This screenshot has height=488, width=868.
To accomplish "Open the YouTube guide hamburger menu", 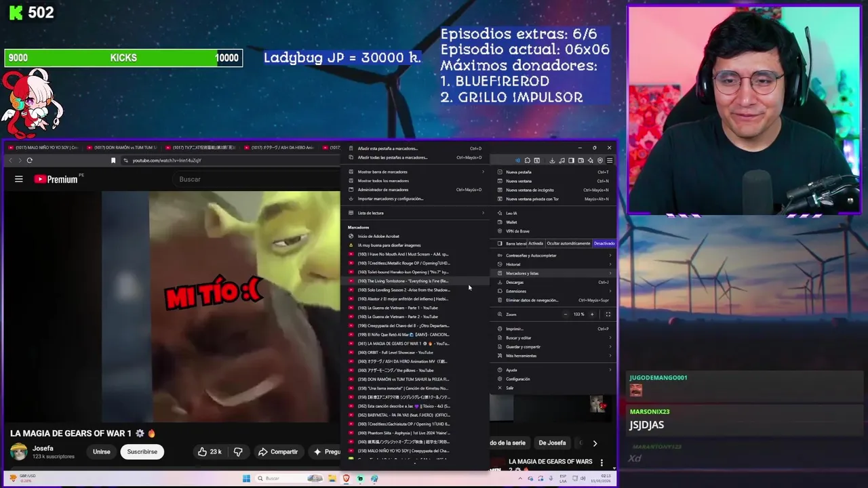I will tap(19, 179).
